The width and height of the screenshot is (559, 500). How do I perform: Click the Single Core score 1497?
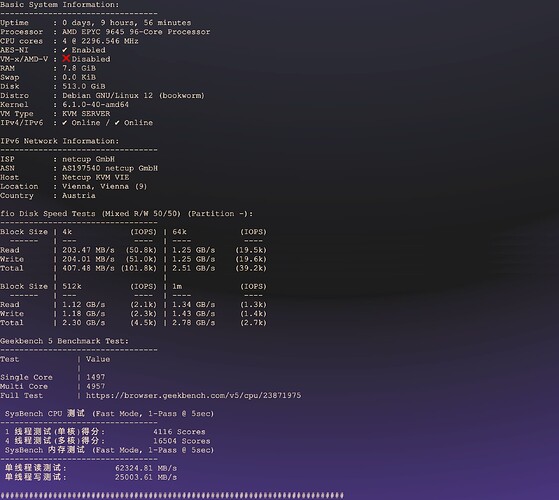[96, 377]
